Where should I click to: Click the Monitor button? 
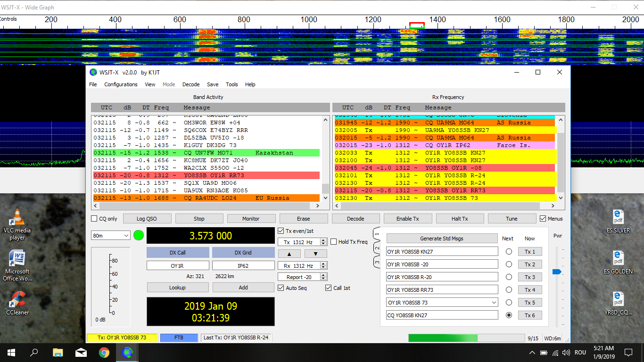[251, 219]
